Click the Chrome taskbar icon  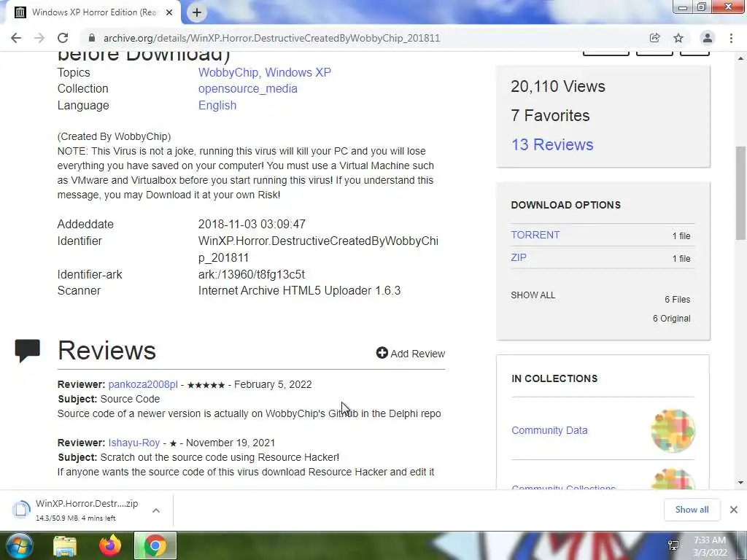(x=155, y=545)
